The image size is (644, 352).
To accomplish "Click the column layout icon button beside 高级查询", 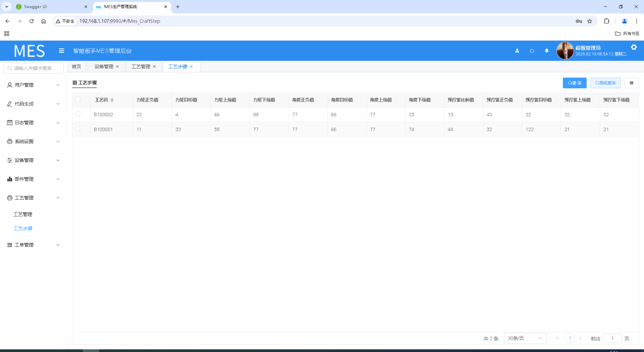I will pyautogui.click(x=631, y=83).
